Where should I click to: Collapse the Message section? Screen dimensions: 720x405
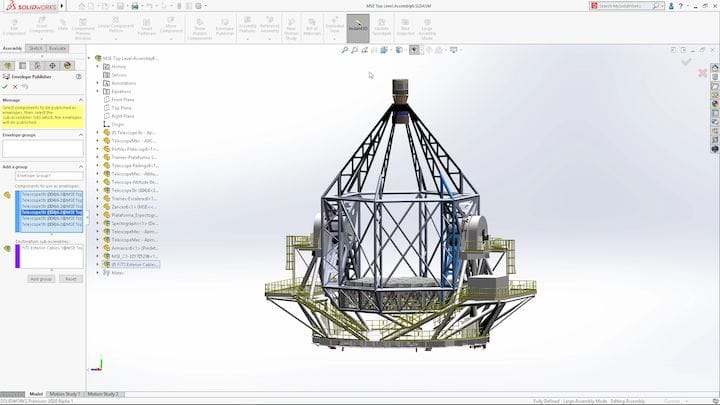point(80,100)
